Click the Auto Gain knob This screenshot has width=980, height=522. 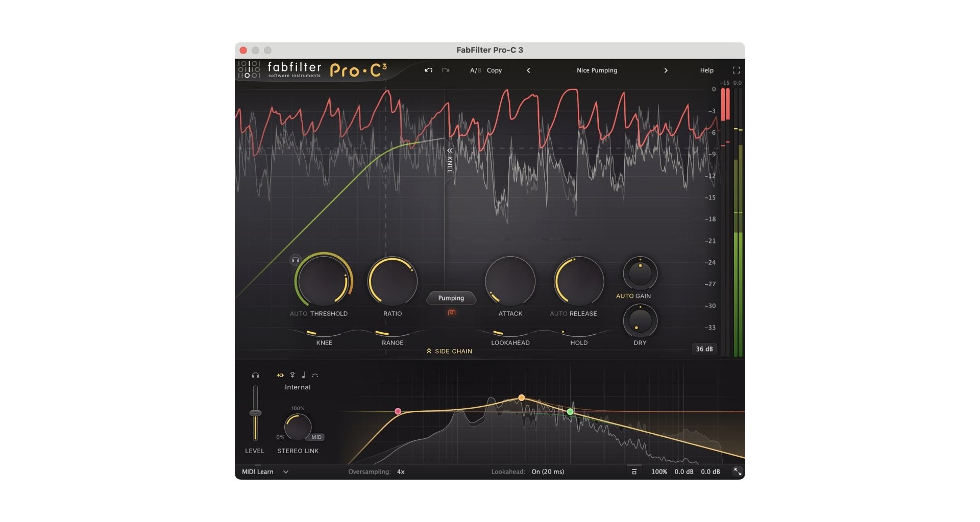point(640,273)
